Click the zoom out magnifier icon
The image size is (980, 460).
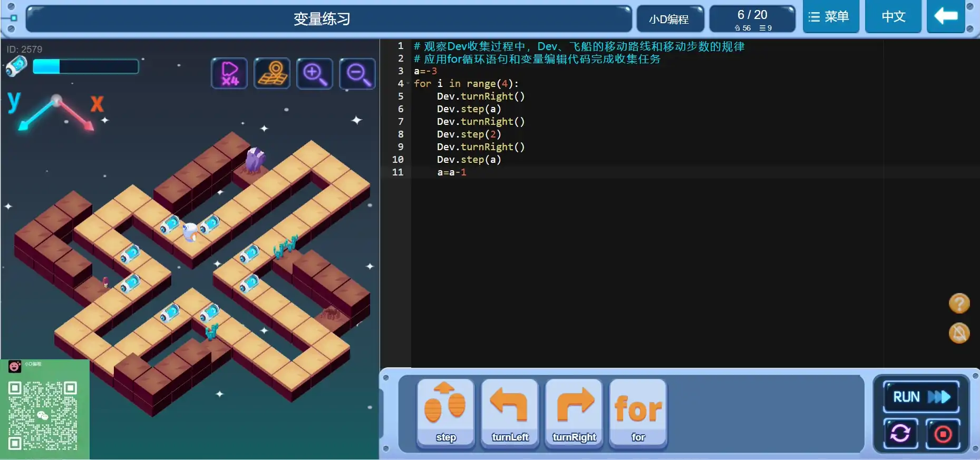click(x=357, y=74)
